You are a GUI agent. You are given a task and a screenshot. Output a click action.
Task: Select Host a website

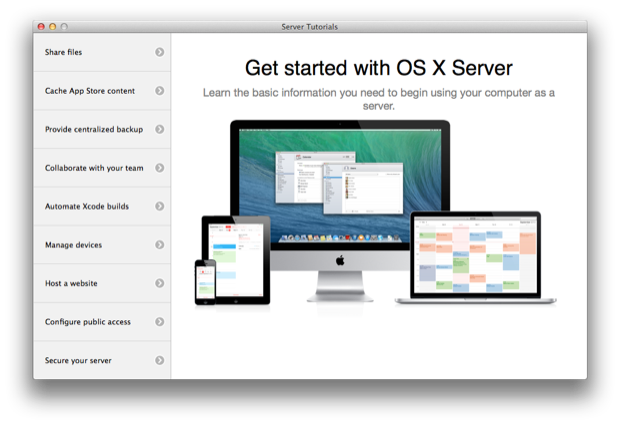pos(102,283)
